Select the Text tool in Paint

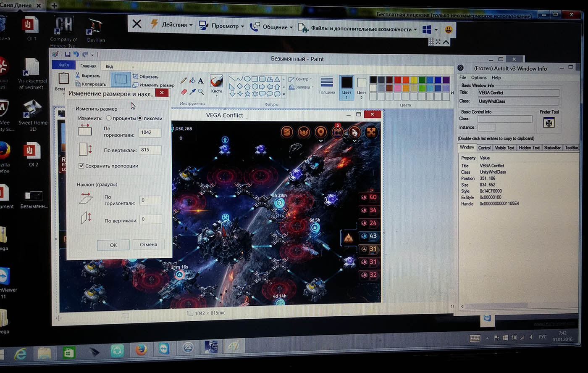tap(201, 81)
